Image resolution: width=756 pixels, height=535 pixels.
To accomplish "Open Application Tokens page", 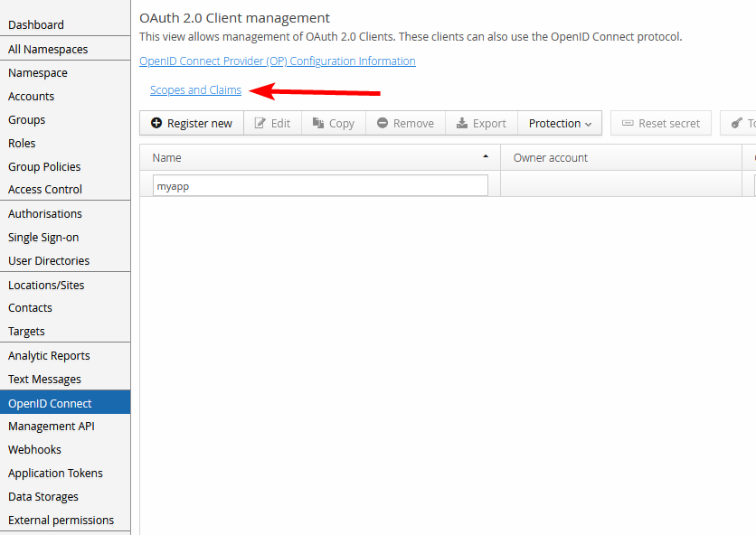I will [x=56, y=474].
